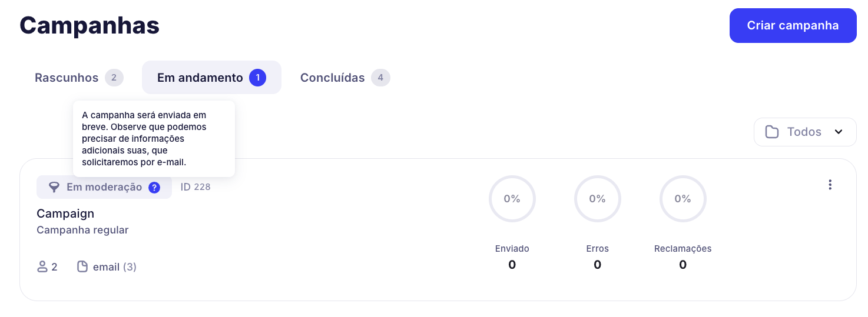Click the email template document icon

[x=83, y=267]
